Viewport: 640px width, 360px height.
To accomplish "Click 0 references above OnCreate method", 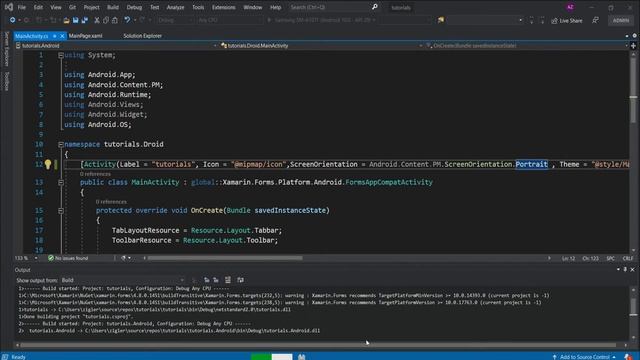I will 111,202.
